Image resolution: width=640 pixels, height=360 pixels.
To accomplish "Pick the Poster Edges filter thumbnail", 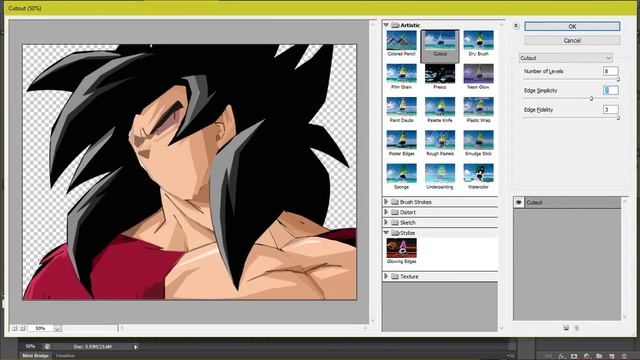I will coord(401,140).
